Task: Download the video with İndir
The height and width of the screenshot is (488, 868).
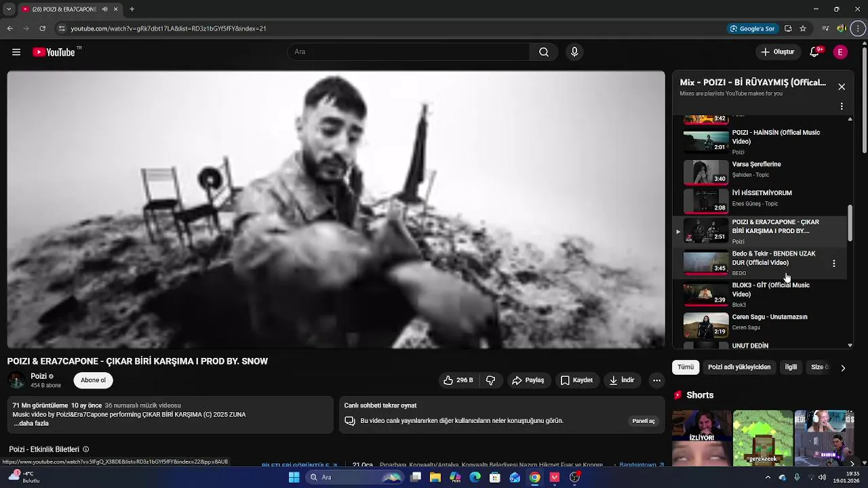Action: point(622,380)
